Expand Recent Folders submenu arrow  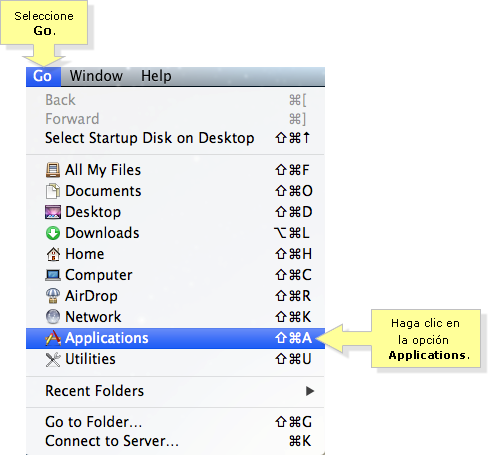(x=310, y=391)
